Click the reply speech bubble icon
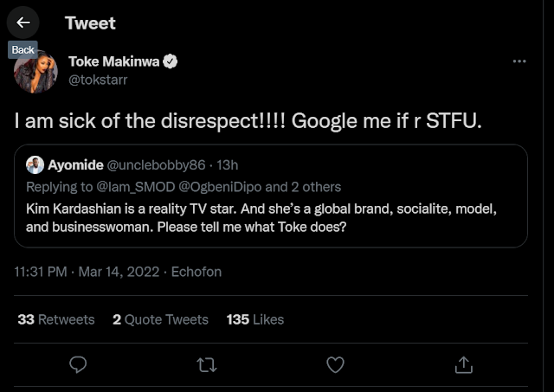The width and height of the screenshot is (554, 392). click(x=77, y=363)
